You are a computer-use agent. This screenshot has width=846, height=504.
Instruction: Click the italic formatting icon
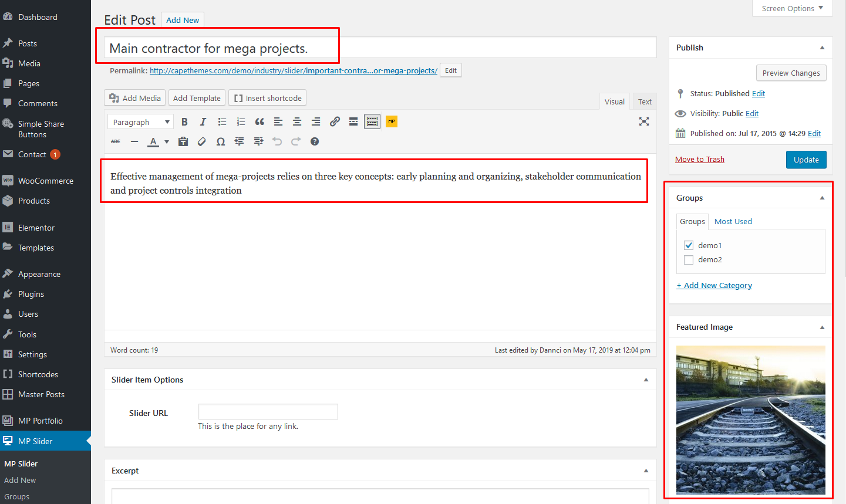[x=203, y=122]
